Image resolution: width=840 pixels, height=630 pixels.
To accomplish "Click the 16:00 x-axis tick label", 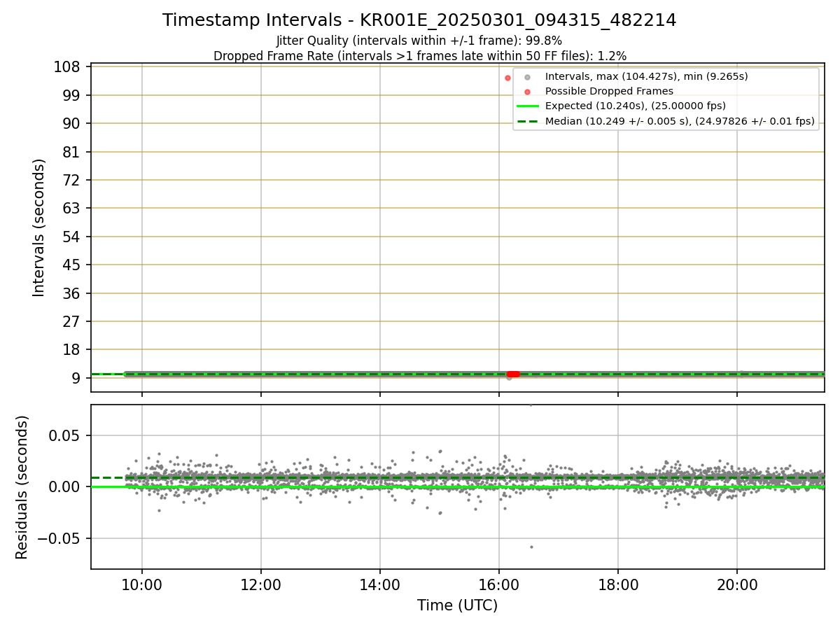I will pos(499,585).
